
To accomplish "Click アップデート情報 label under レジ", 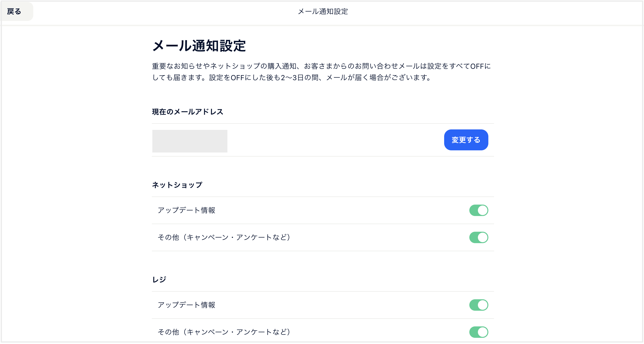I will [x=186, y=305].
